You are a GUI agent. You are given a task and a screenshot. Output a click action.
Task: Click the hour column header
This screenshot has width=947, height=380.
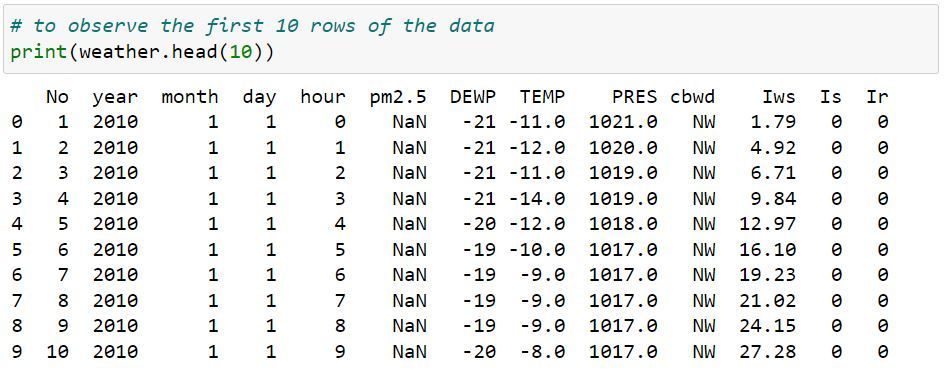click(323, 97)
